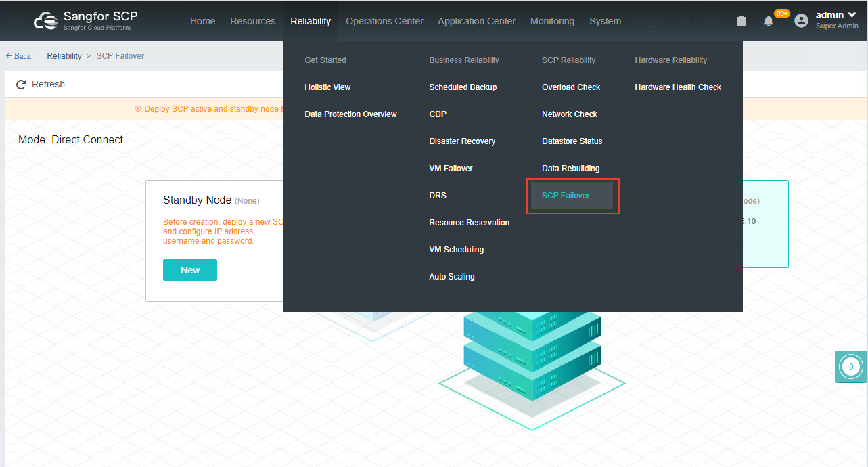This screenshot has width=868, height=467.
Task: Open Datastore Status
Action: [572, 141]
